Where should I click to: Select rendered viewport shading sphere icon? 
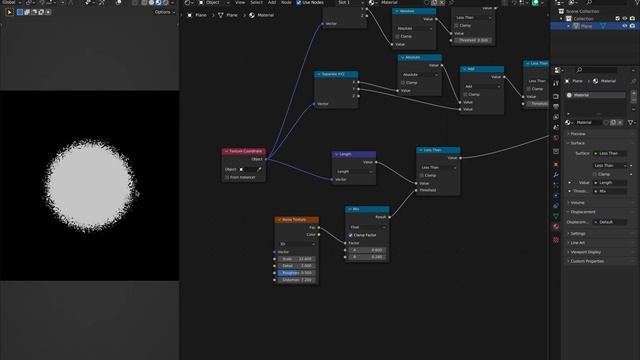click(x=165, y=2)
